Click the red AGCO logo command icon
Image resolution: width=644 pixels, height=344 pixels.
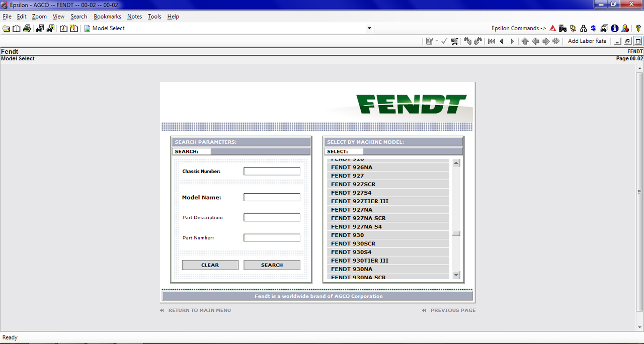(553, 28)
